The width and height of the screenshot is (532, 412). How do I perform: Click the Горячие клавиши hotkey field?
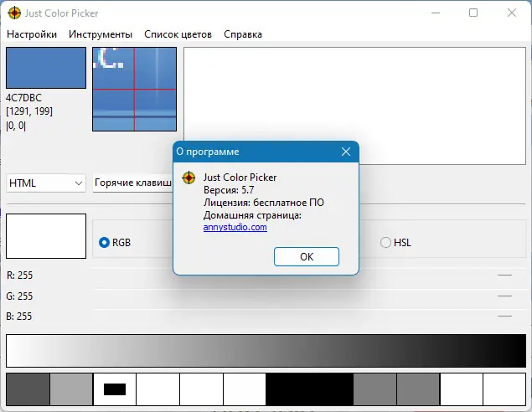133,183
